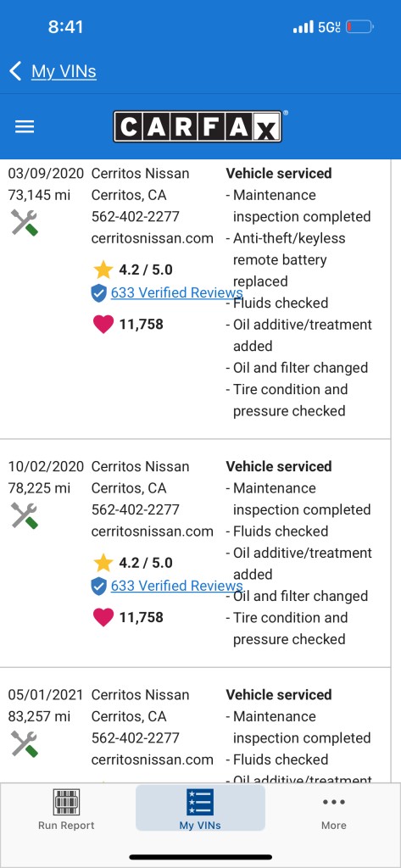The height and width of the screenshot is (868, 401).
Task: Switch to the My VINs tab
Action: pyautogui.click(x=200, y=808)
